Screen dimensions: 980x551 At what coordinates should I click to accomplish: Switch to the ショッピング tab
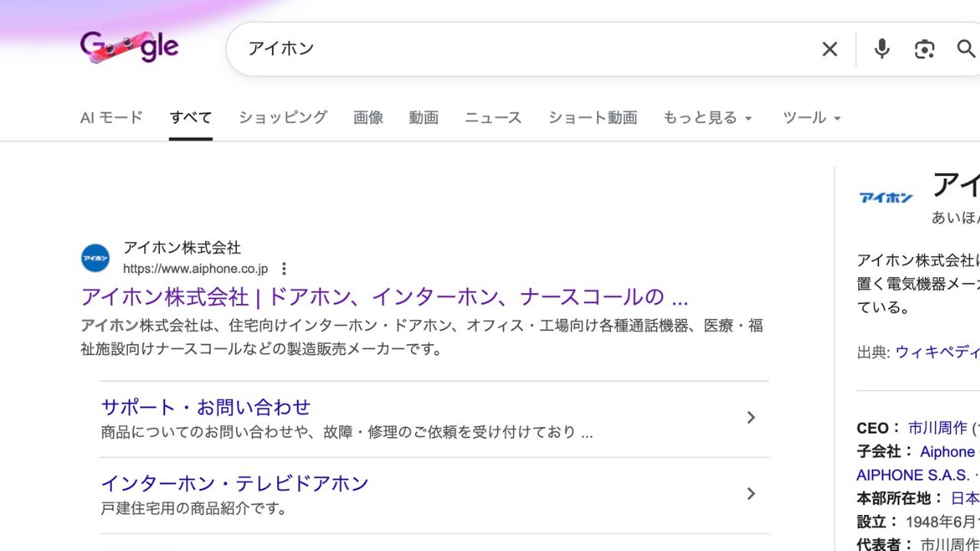tap(283, 118)
